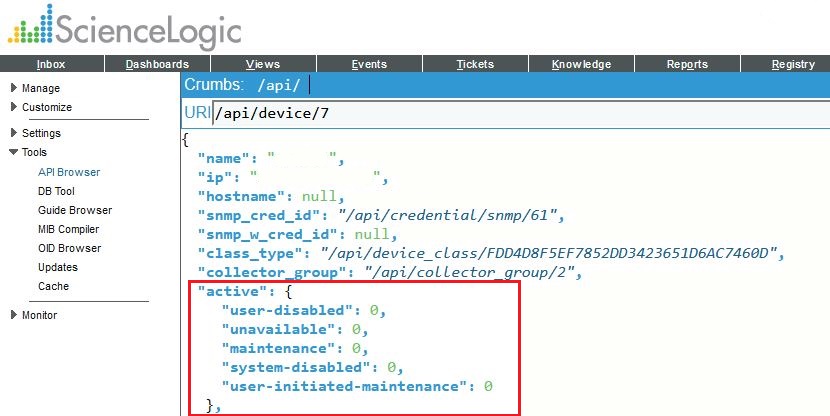Launch the MIB Compiler
This screenshot has height=416, width=830.
tap(68, 229)
